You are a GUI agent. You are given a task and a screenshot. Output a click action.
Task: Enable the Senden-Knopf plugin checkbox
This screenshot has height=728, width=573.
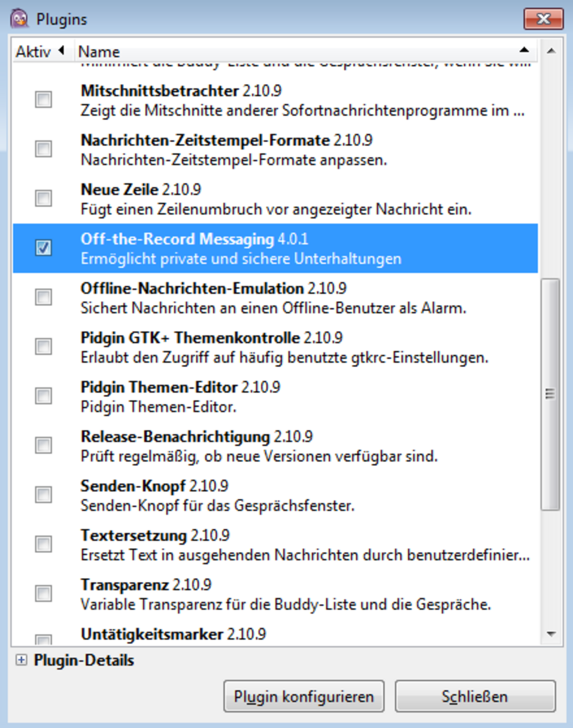tap(43, 494)
